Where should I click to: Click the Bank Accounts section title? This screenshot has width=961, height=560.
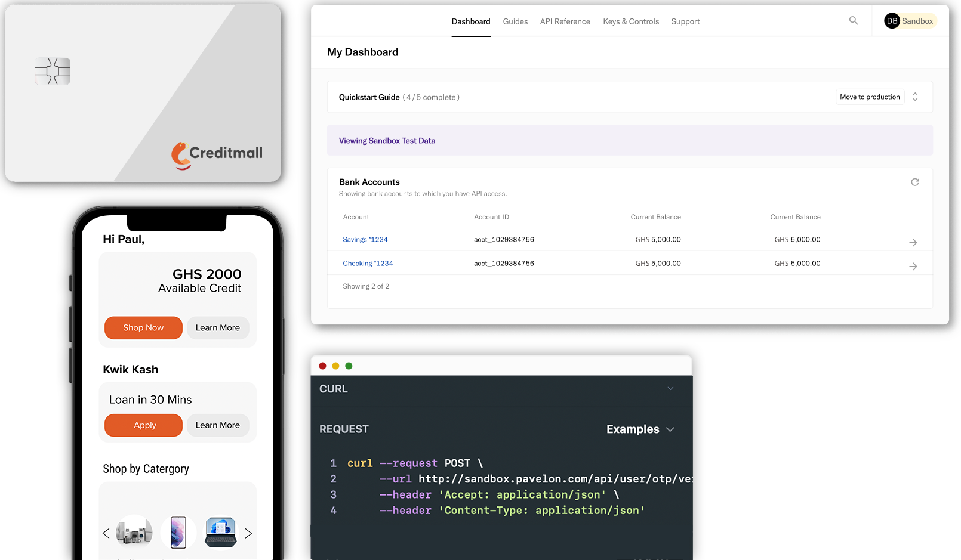pyautogui.click(x=369, y=182)
